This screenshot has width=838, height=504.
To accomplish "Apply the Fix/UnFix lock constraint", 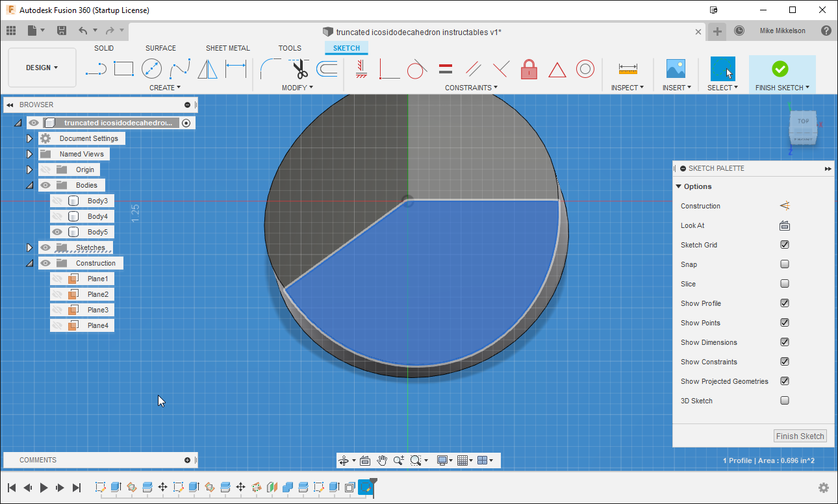I will point(529,68).
